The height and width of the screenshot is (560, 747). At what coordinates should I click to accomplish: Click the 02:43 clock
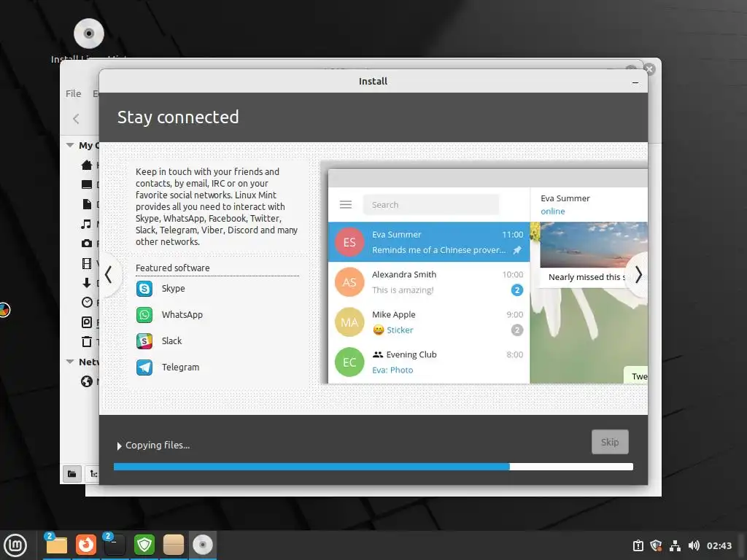pos(719,545)
